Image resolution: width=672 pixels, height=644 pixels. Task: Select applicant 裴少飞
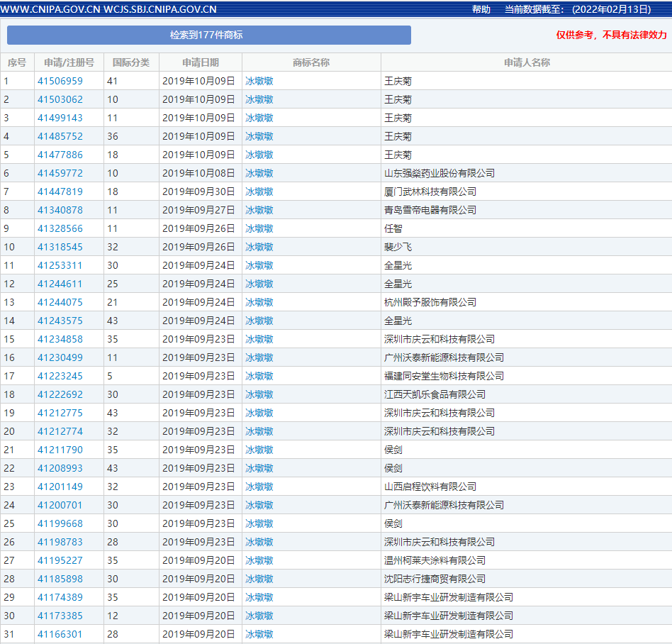click(x=398, y=247)
